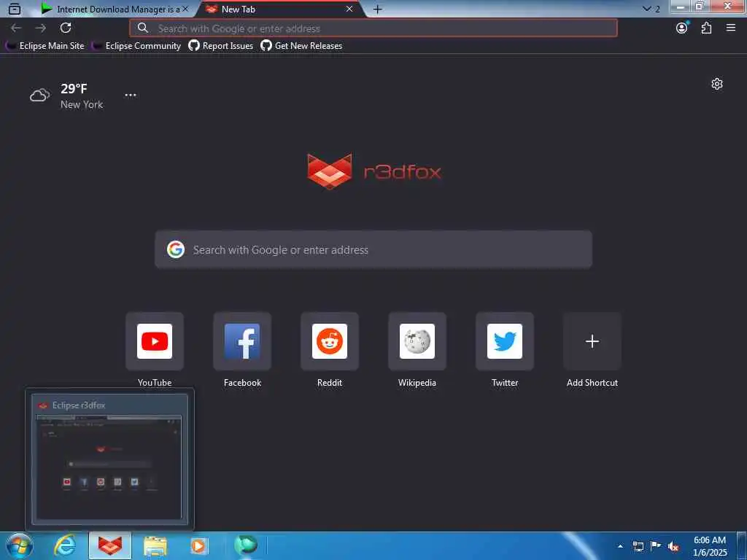Launch Internet Explorer from the taskbar

click(x=64, y=546)
